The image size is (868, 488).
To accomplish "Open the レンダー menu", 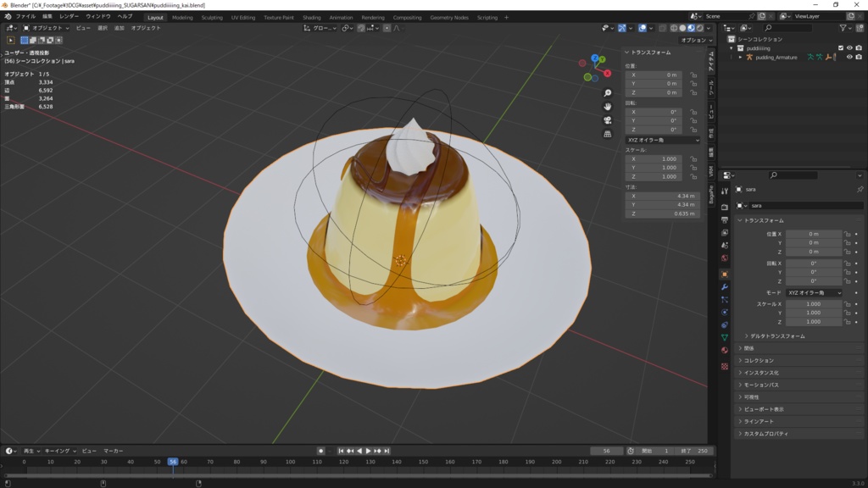I will click(x=69, y=17).
